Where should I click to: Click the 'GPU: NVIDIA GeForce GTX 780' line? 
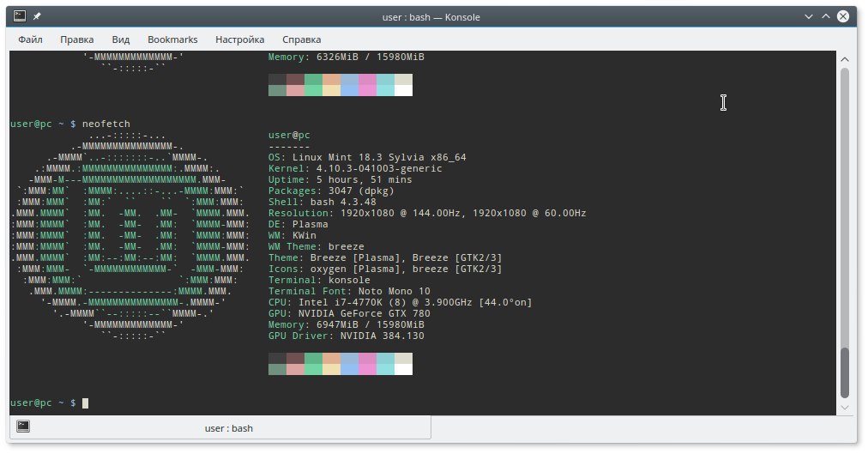click(x=349, y=313)
